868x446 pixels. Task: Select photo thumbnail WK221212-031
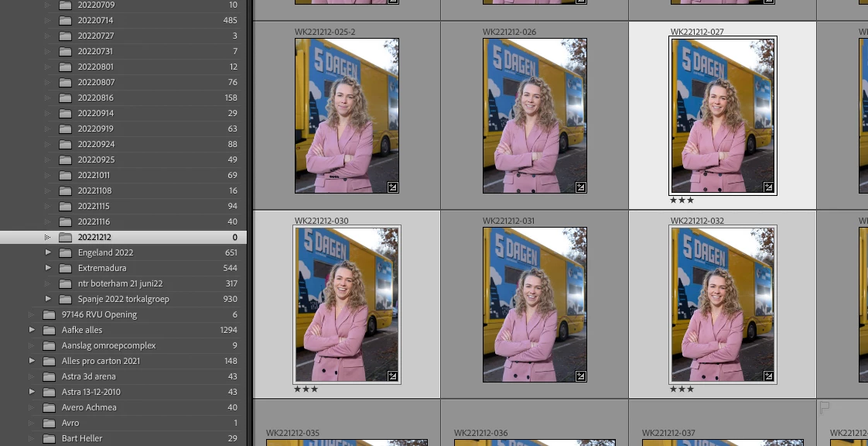tap(535, 305)
